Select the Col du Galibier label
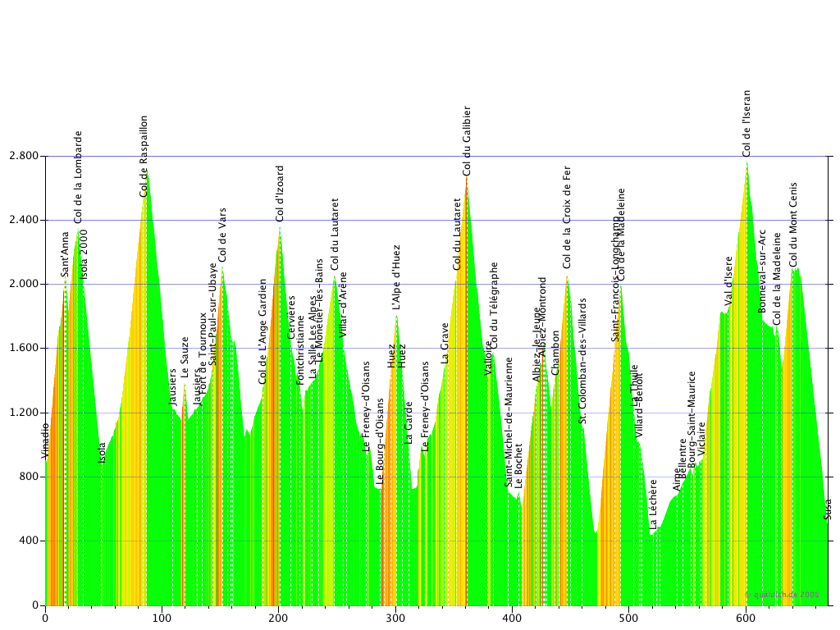840x630 pixels. (x=467, y=140)
